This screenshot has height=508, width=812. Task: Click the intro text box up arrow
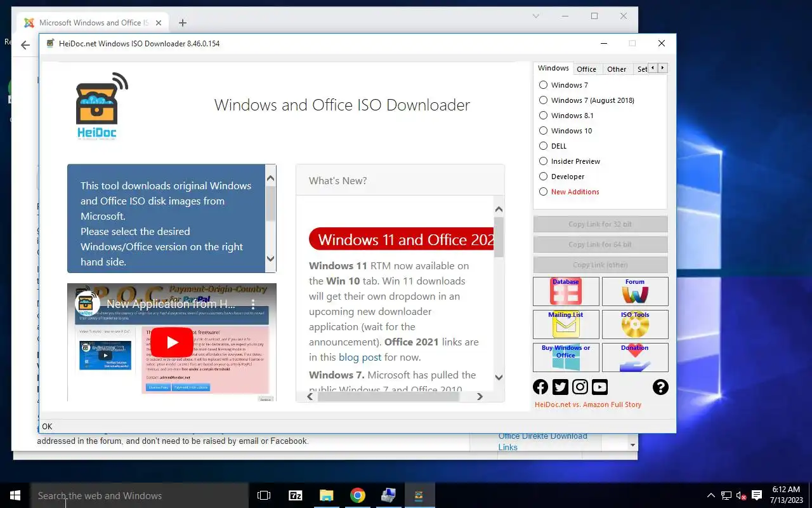click(271, 179)
